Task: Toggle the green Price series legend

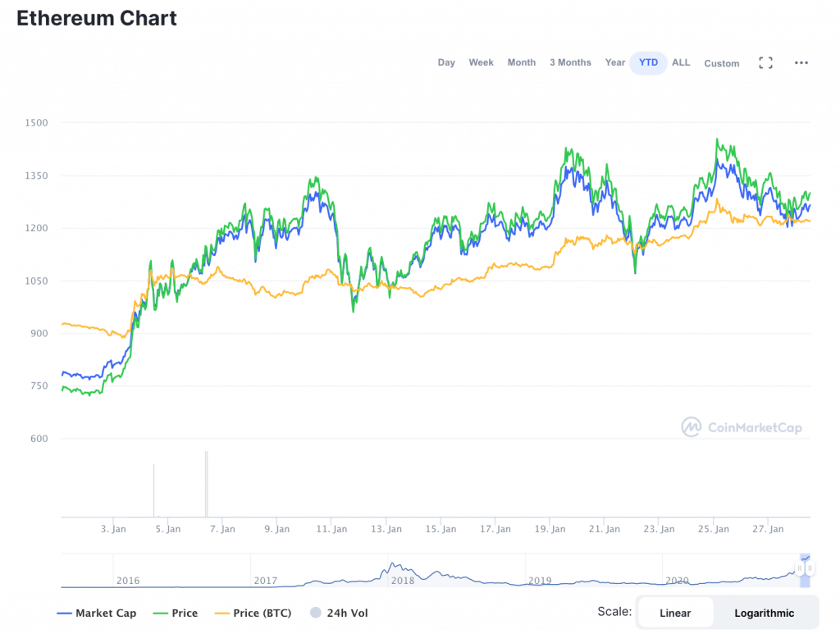Action: click(174, 613)
